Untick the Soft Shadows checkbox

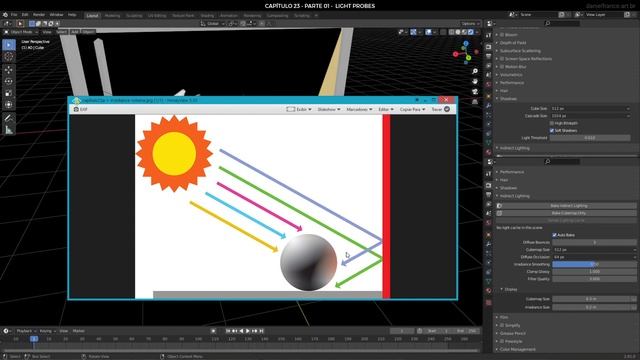pyautogui.click(x=552, y=131)
